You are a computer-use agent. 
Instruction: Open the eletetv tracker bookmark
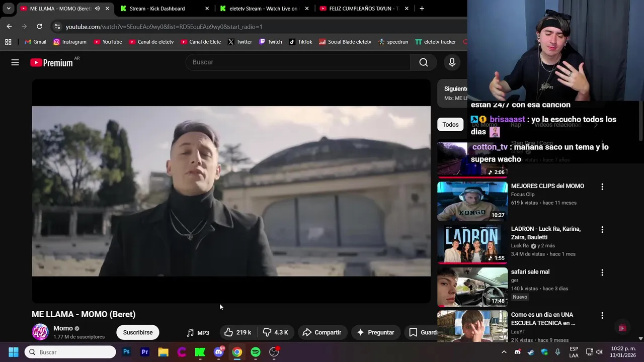pyautogui.click(x=435, y=42)
